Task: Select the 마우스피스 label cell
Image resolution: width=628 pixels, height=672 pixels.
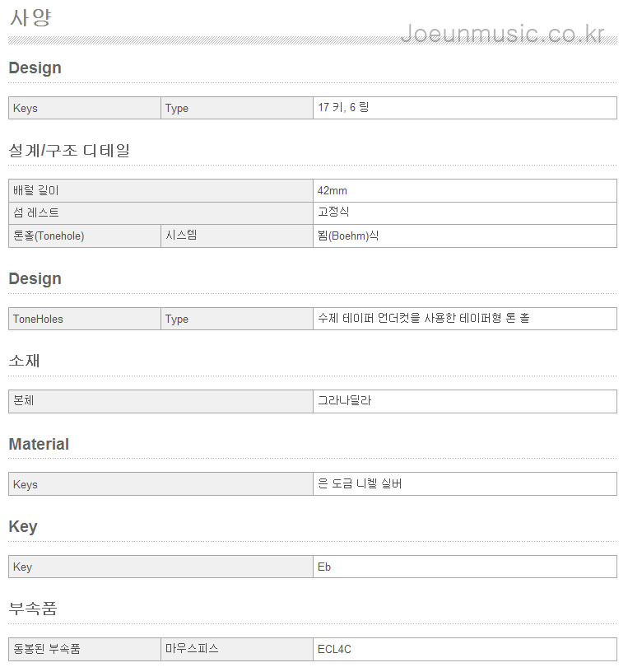Action: (x=237, y=649)
